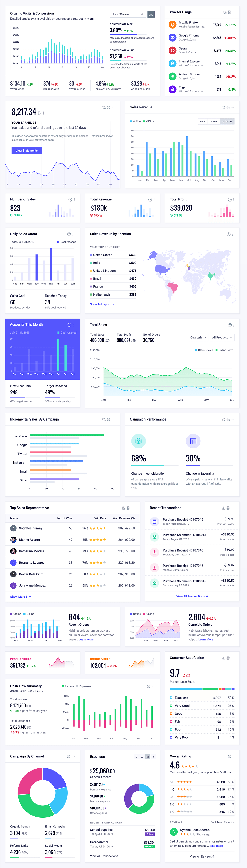Refresh the Browser Usage card
Image resolution: width=247 pixels, height=868 pixels.
[224, 12]
